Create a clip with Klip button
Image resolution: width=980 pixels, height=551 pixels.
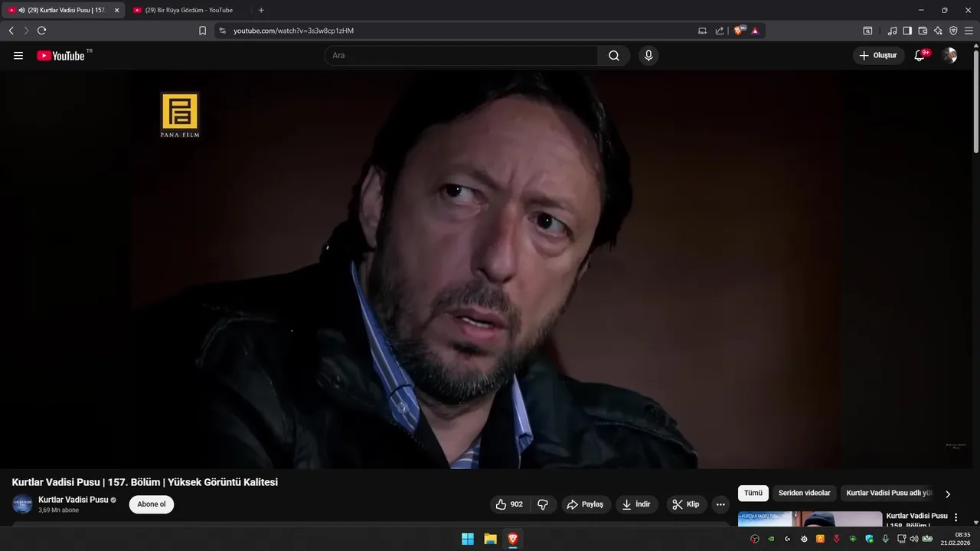click(686, 504)
